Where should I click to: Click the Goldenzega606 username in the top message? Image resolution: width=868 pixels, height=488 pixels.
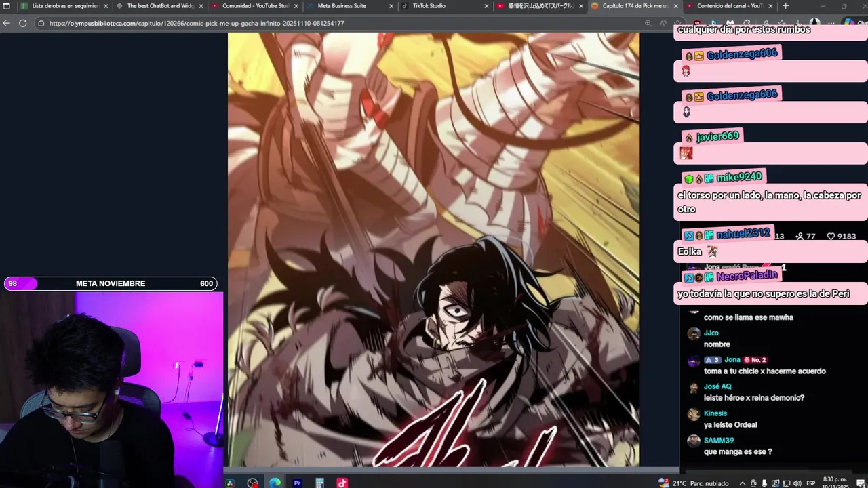click(742, 54)
